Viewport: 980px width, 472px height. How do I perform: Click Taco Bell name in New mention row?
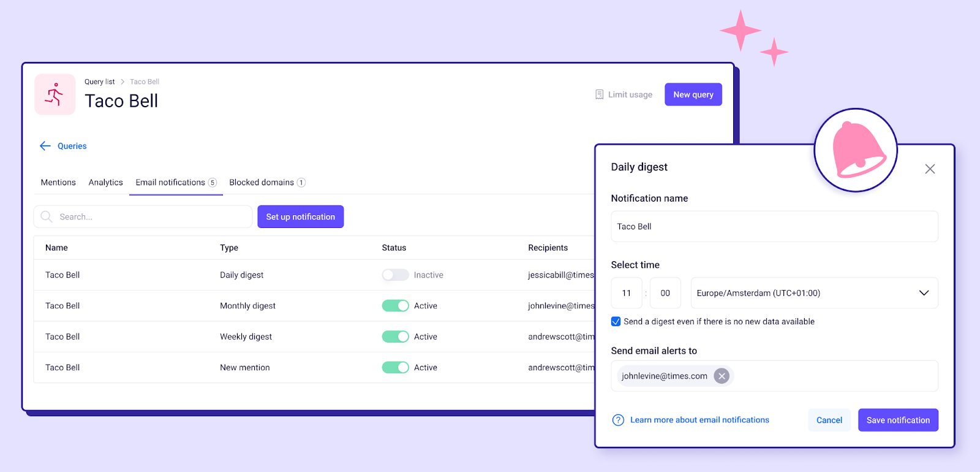tap(62, 367)
